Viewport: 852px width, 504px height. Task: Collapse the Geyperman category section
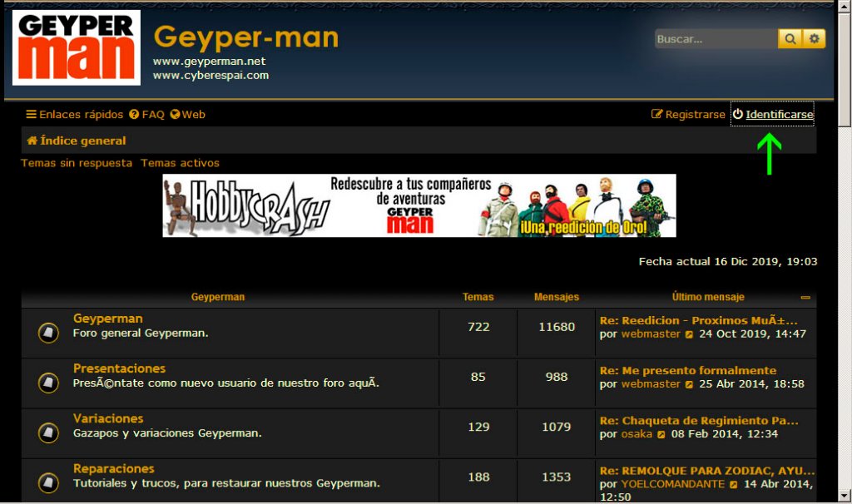click(x=805, y=297)
